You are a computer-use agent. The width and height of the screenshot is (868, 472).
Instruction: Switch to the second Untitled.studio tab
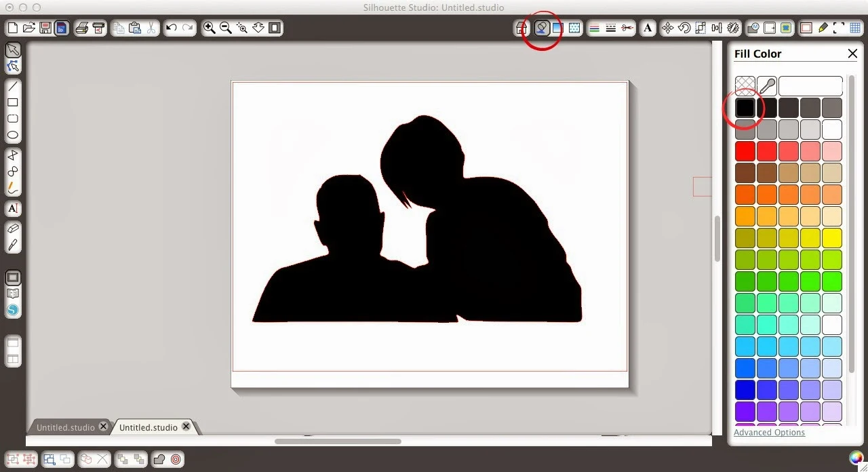pos(148,427)
